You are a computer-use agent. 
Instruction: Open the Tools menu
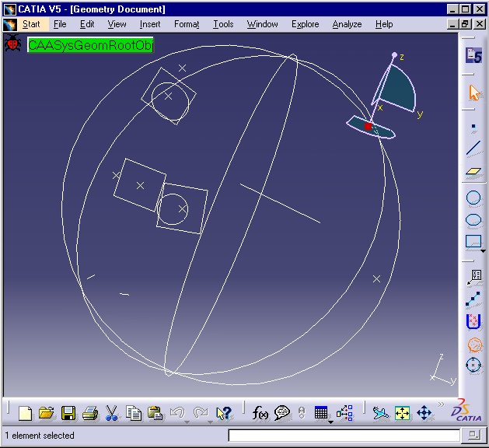coord(223,24)
